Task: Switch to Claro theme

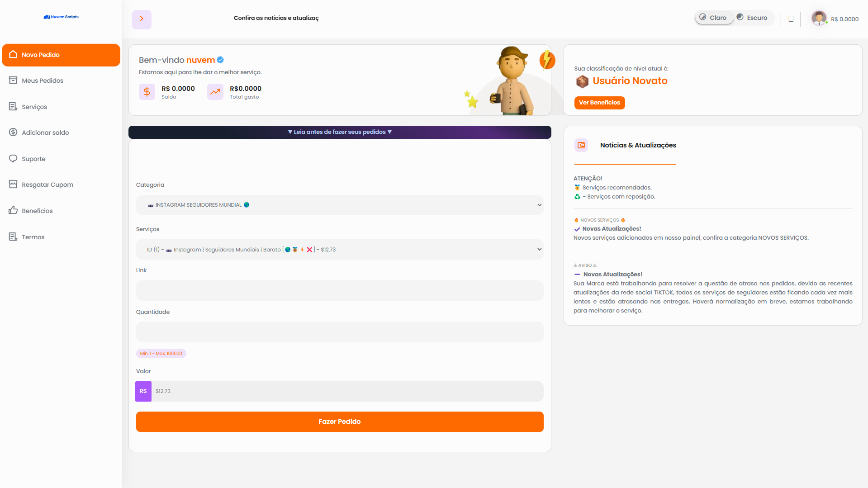Action: click(714, 18)
